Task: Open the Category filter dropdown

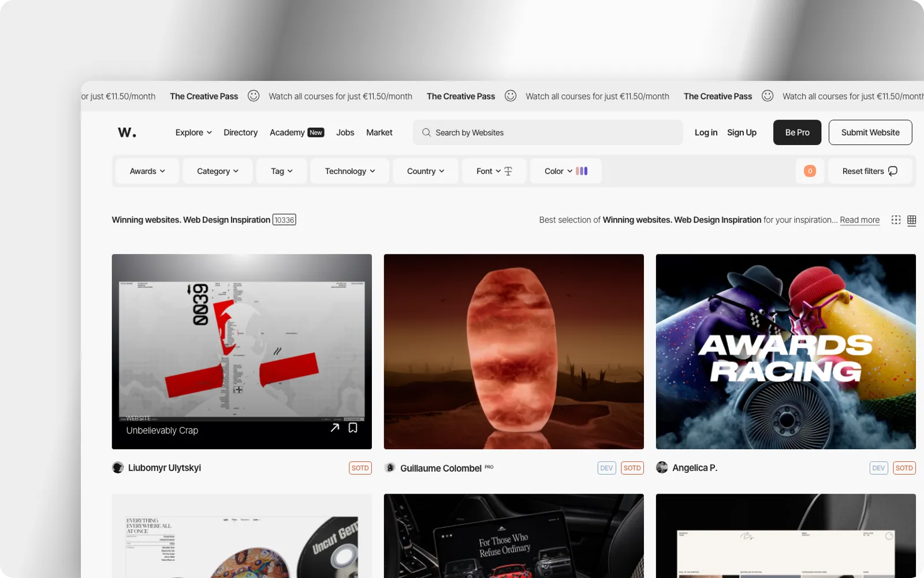Action: tap(218, 171)
